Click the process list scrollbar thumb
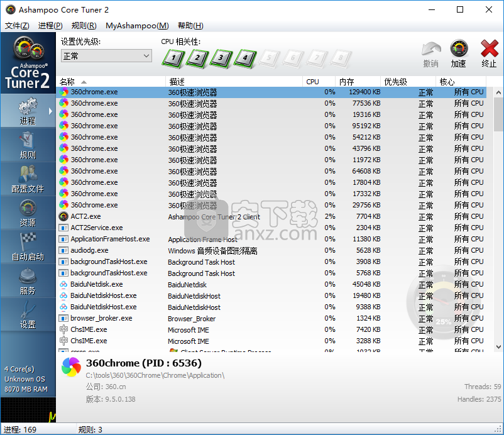 click(x=498, y=114)
